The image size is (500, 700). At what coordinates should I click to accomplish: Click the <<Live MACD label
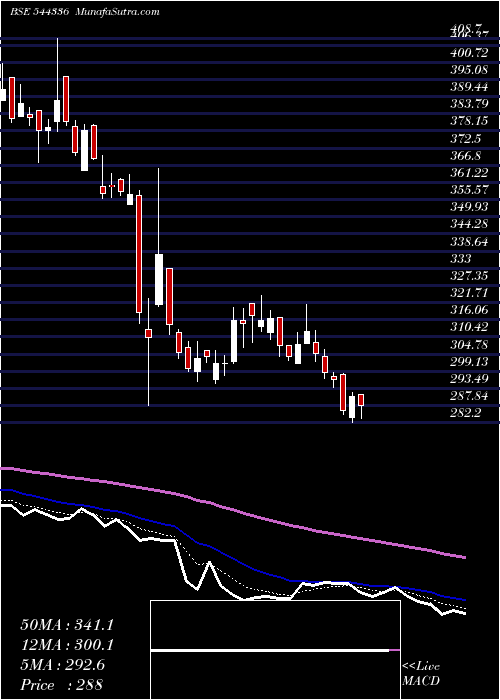pos(421,674)
